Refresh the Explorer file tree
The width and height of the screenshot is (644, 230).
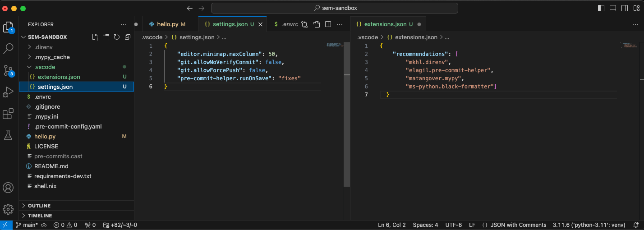116,37
